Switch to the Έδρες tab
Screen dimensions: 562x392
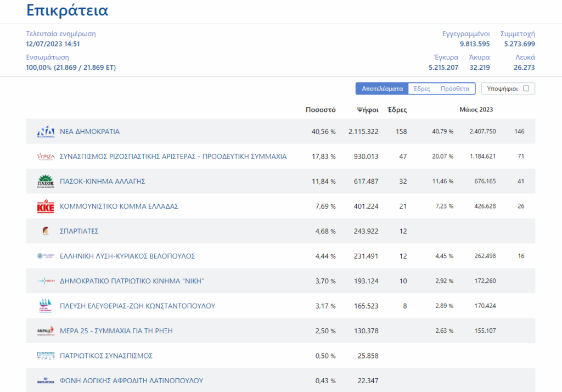coord(421,88)
